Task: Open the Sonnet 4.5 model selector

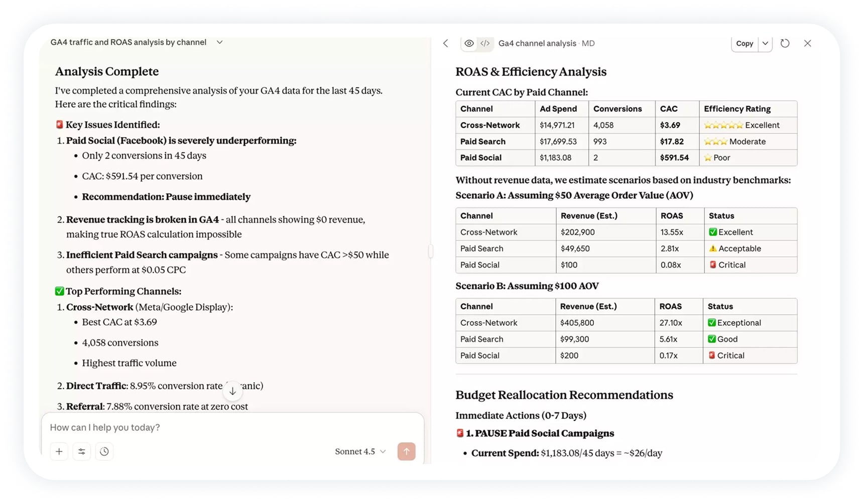Action: pos(360,451)
